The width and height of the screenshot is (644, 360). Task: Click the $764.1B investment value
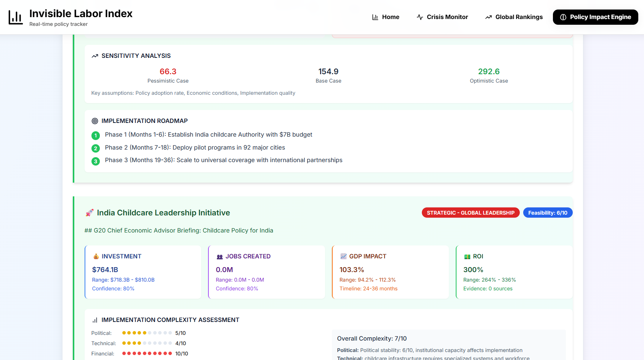105,270
